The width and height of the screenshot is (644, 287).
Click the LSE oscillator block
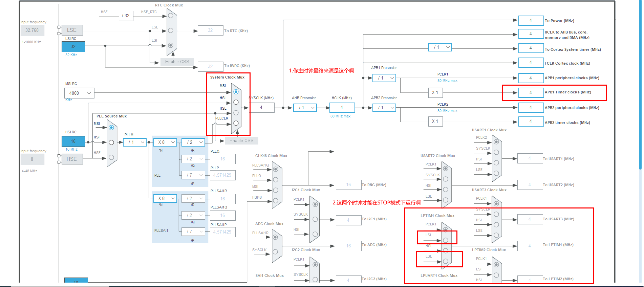click(72, 30)
